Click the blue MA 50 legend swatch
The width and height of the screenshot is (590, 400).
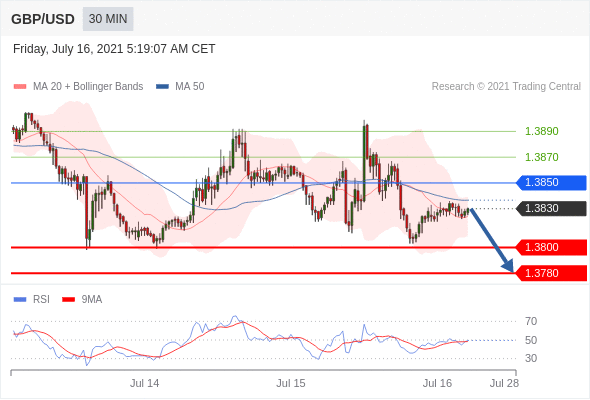pyautogui.click(x=162, y=87)
